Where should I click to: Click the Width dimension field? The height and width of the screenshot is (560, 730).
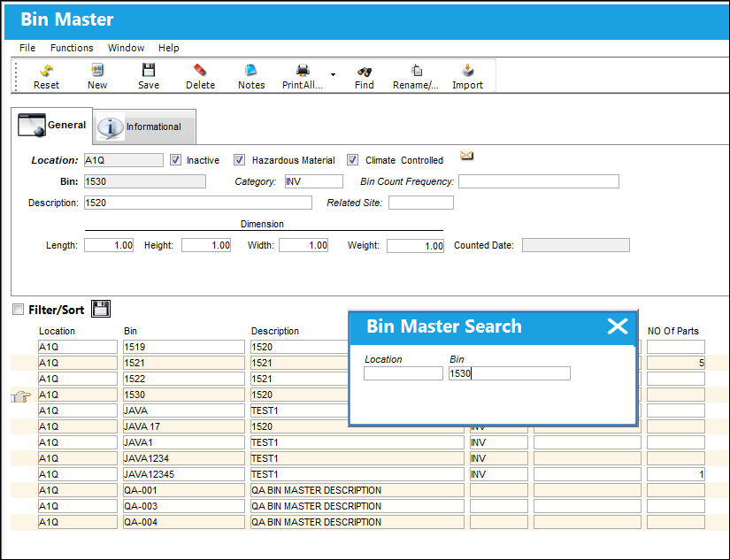(x=304, y=245)
